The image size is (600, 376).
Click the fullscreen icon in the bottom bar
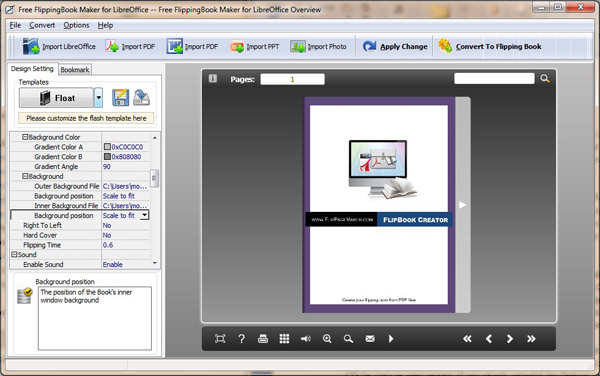[220, 339]
